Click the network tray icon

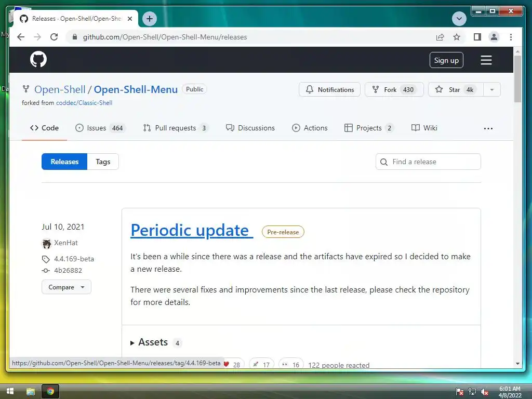pos(472,392)
